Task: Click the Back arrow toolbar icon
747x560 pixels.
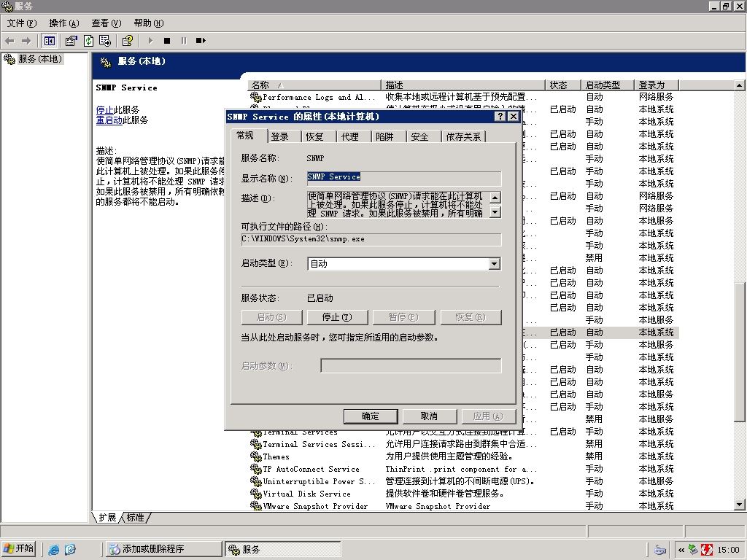Action: (9, 41)
